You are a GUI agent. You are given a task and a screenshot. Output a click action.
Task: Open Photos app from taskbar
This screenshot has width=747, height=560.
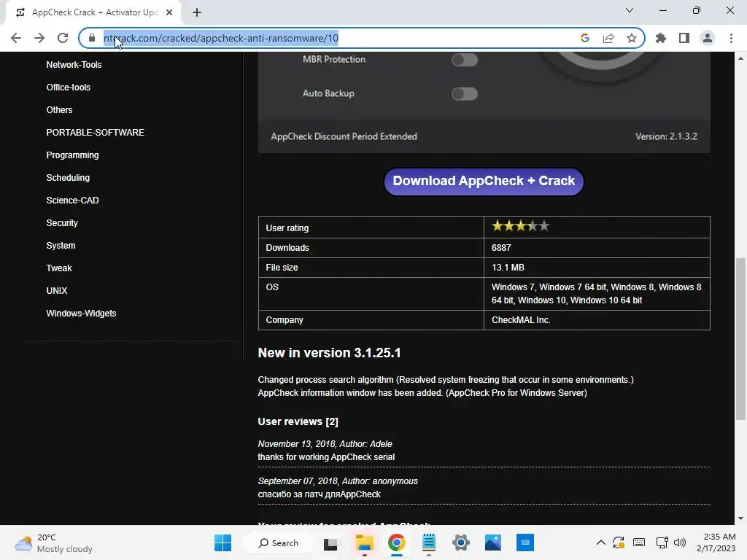tap(493, 542)
